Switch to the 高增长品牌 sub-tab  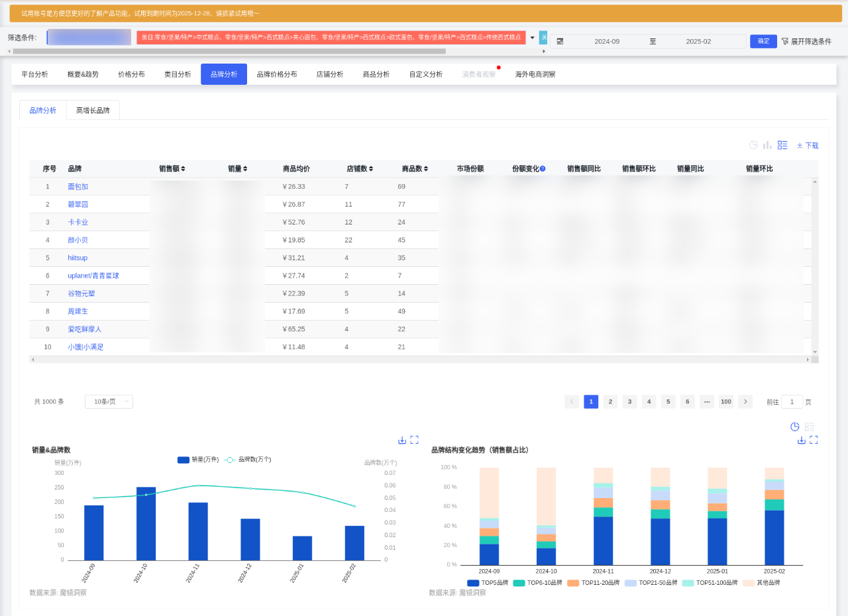93,111
